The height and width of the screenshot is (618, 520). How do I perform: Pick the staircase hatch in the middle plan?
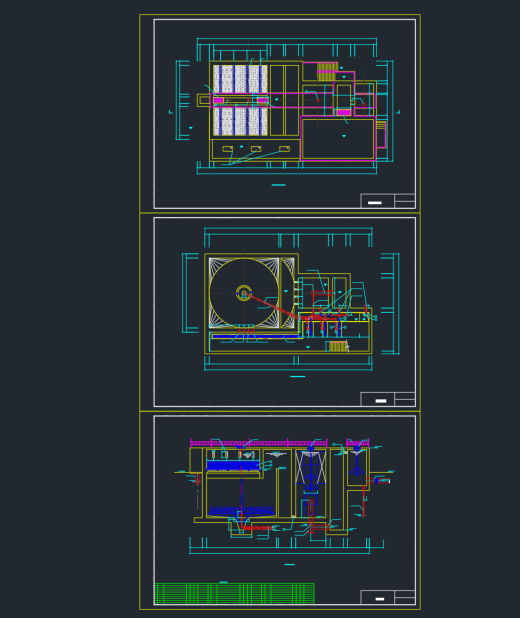(337, 346)
